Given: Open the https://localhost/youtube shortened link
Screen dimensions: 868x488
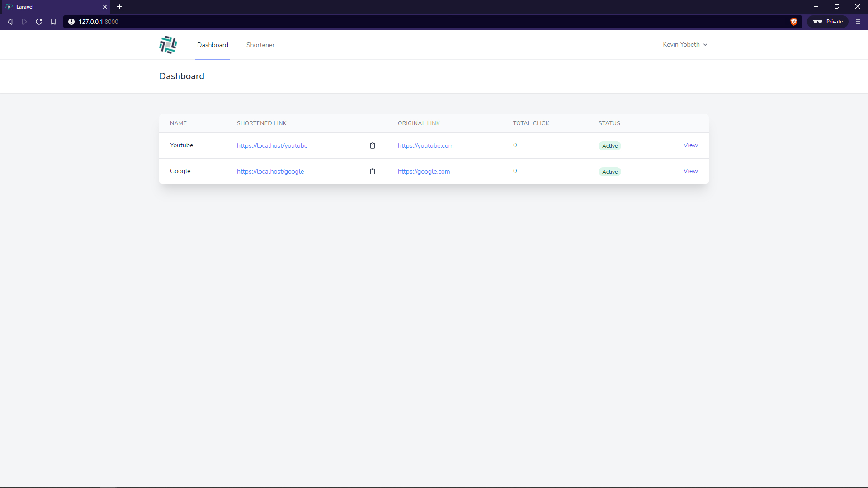Looking at the screenshot, I should 272,145.
